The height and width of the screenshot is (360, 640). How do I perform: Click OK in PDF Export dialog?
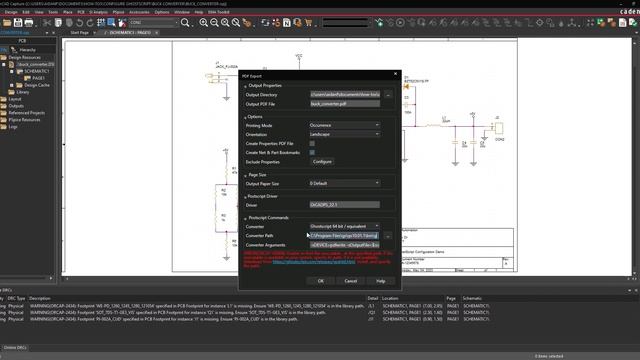pos(321,281)
